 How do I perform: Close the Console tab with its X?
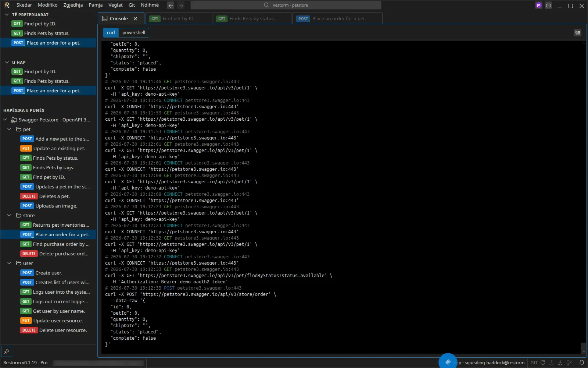pos(135,18)
